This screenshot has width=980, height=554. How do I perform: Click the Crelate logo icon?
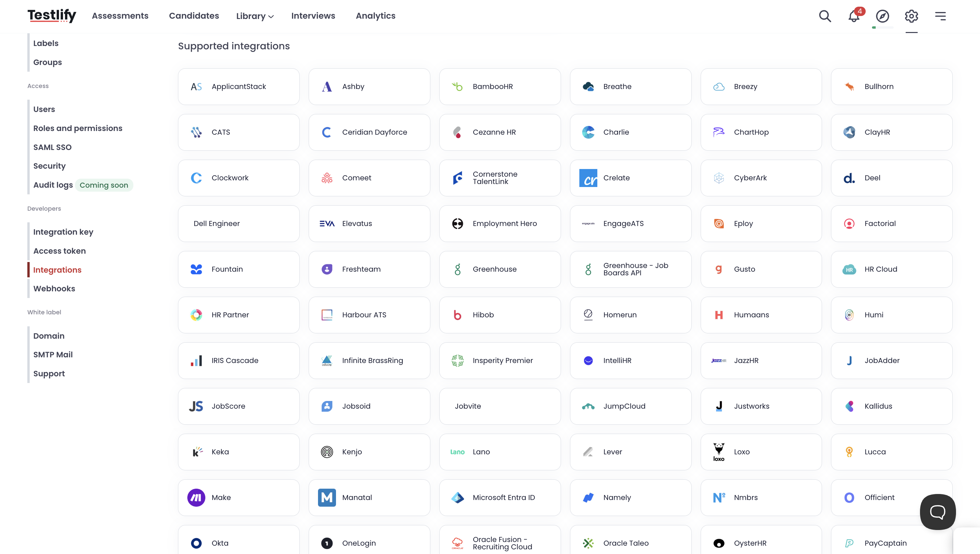point(588,178)
